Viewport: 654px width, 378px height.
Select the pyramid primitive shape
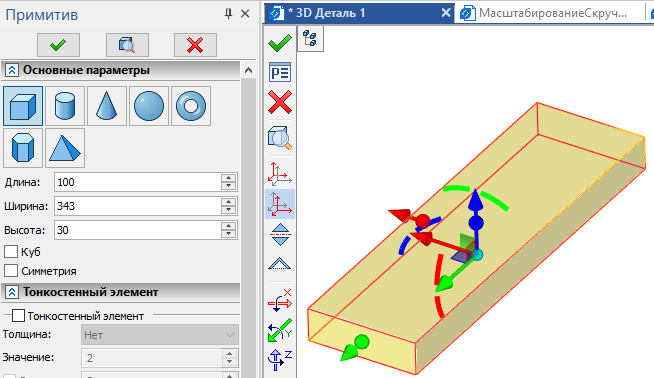point(65,148)
